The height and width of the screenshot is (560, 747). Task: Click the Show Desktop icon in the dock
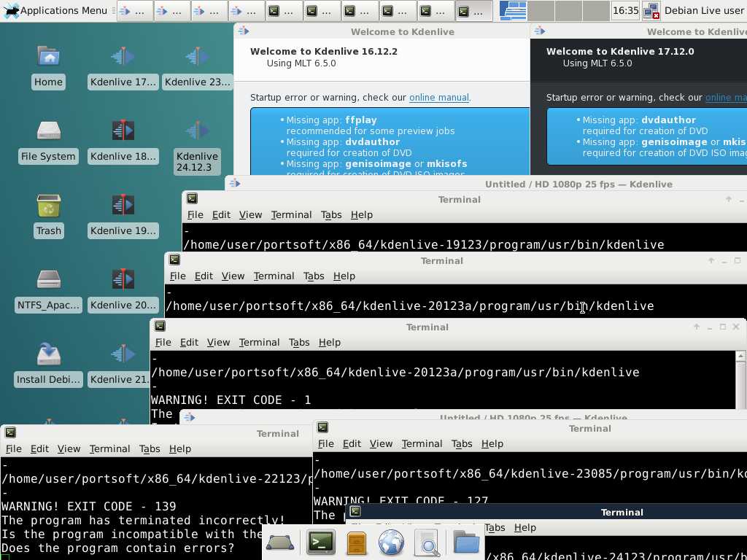point(279,542)
